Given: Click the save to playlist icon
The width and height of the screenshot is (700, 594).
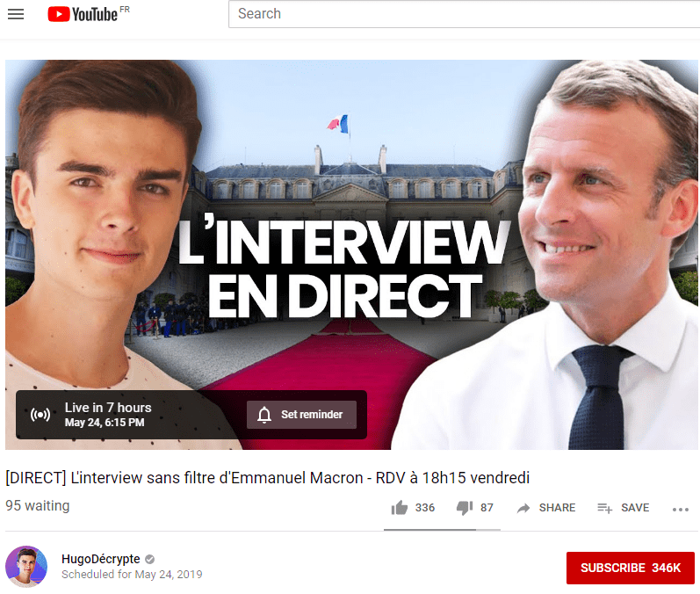Looking at the screenshot, I should pos(605,508).
